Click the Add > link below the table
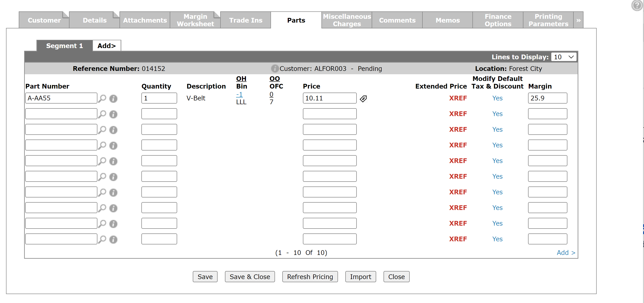644x303 pixels. pos(566,252)
